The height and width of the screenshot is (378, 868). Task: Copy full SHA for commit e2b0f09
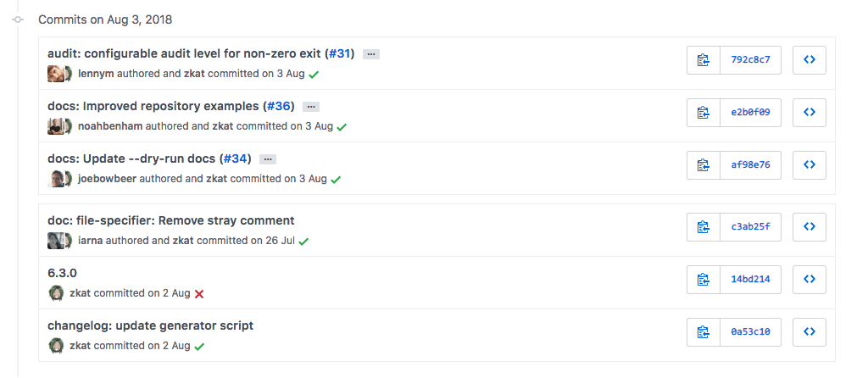[703, 113]
